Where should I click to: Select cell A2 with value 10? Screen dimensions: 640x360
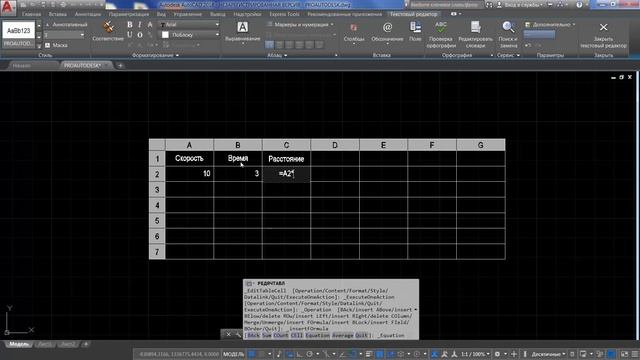coord(189,174)
